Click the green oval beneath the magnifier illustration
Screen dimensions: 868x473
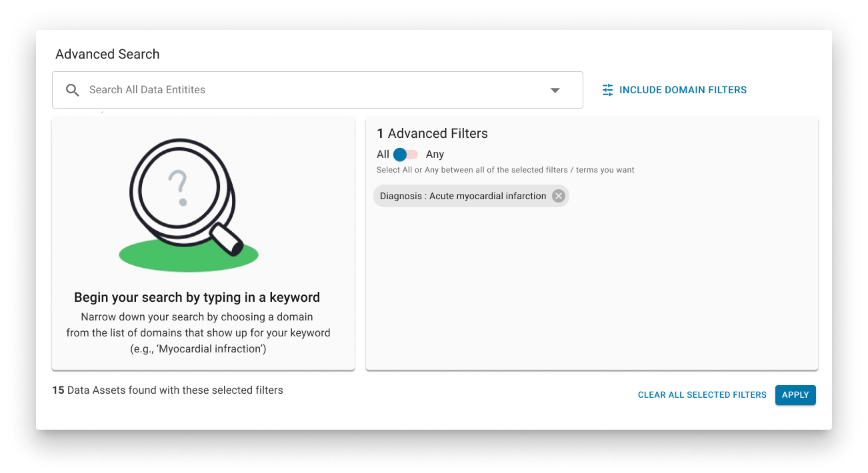188,256
